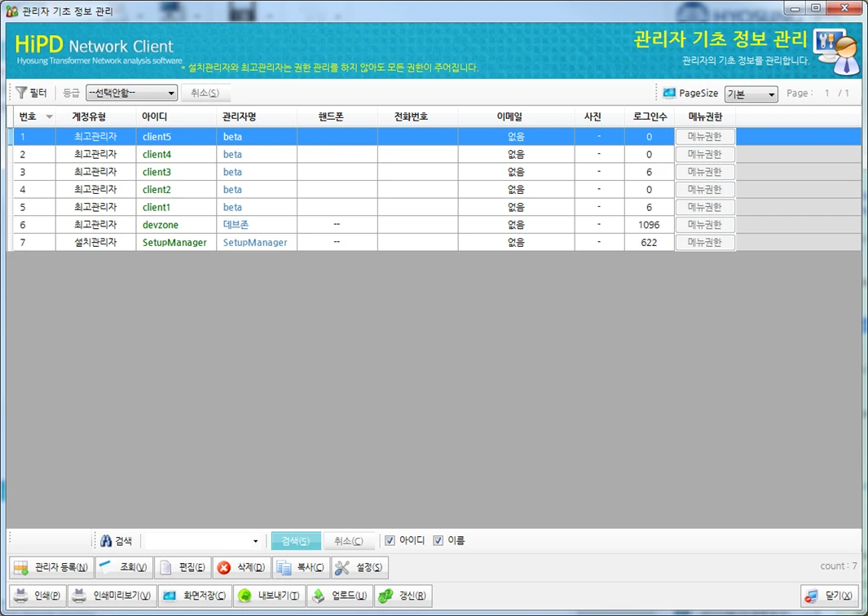Click the 데브존 manager name cell
This screenshot has width=868, height=616.
tap(257, 225)
